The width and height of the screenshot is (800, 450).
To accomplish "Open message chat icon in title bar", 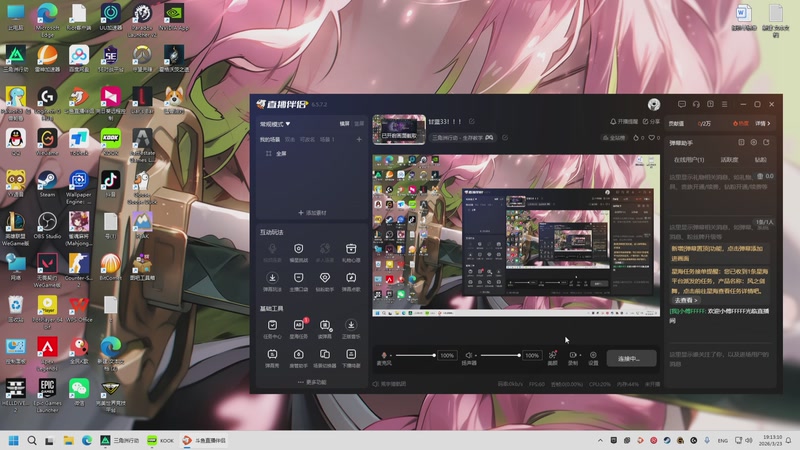I will point(682,104).
